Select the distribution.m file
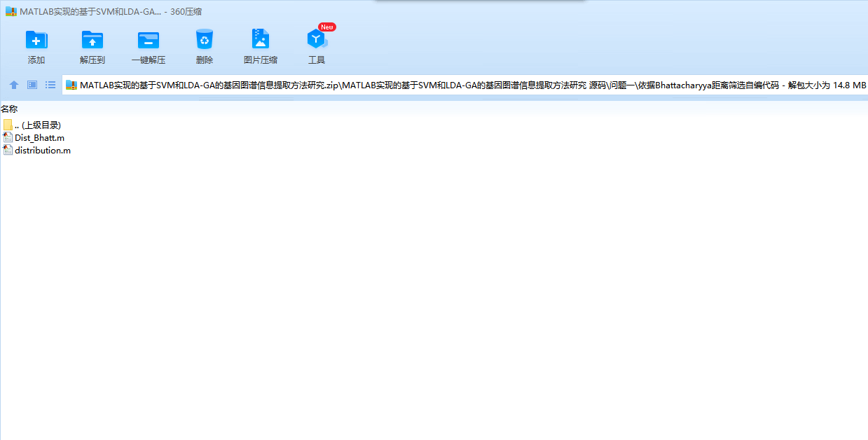Screen dimensions: 868x440 [x=36, y=150]
